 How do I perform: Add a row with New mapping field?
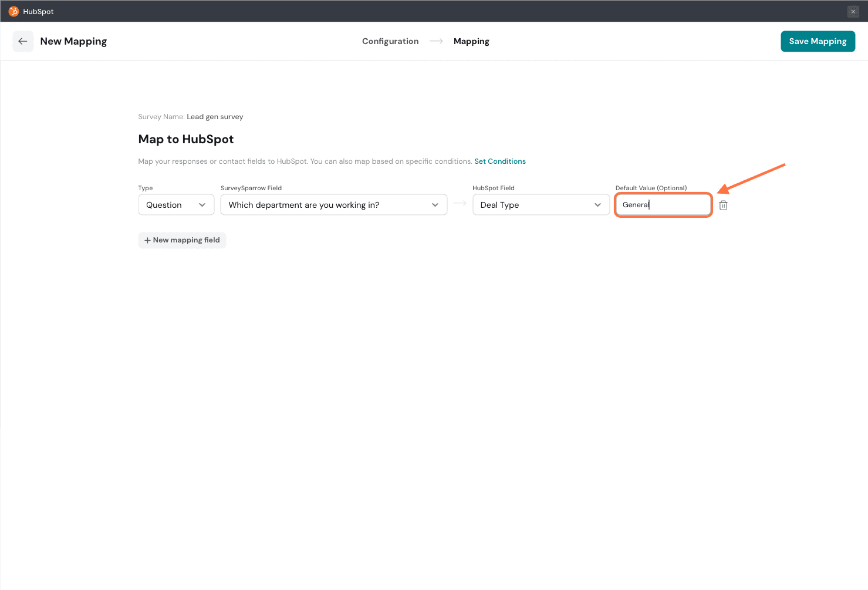[182, 240]
